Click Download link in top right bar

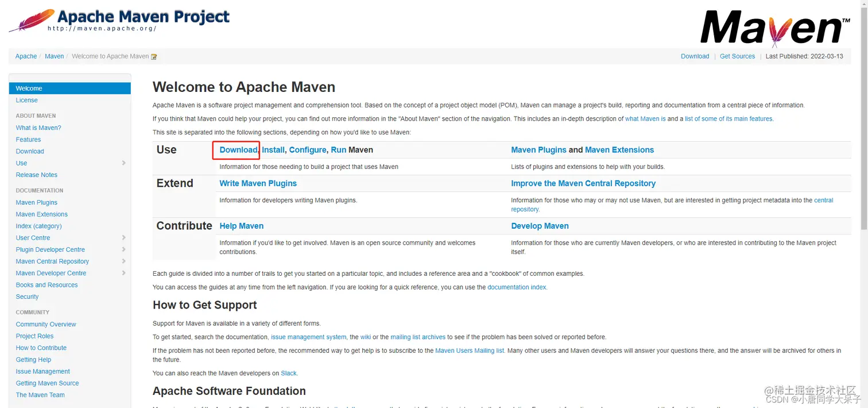coord(695,56)
